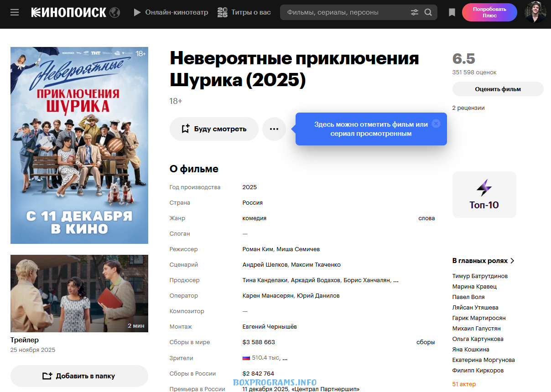
Task: Open bookmarks icon in header
Action: point(452,13)
